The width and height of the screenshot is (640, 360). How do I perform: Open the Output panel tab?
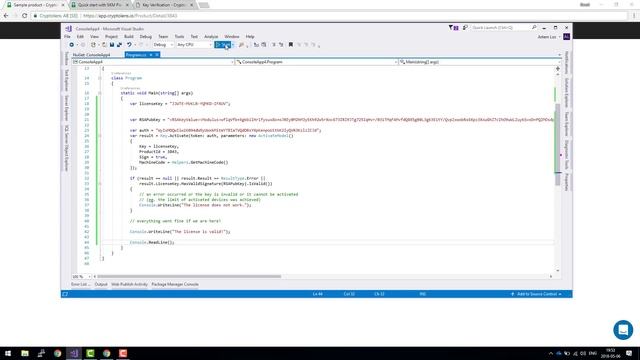(101, 284)
